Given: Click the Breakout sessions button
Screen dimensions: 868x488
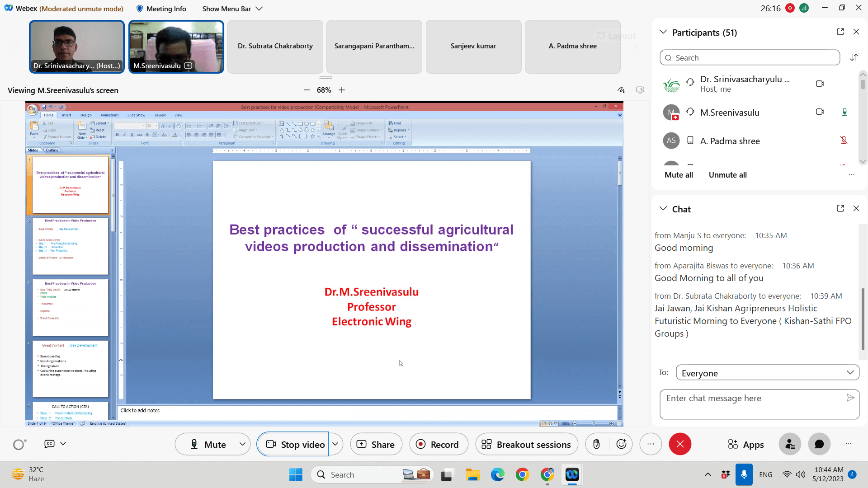Looking at the screenshot, I should (x=526, y=444).
